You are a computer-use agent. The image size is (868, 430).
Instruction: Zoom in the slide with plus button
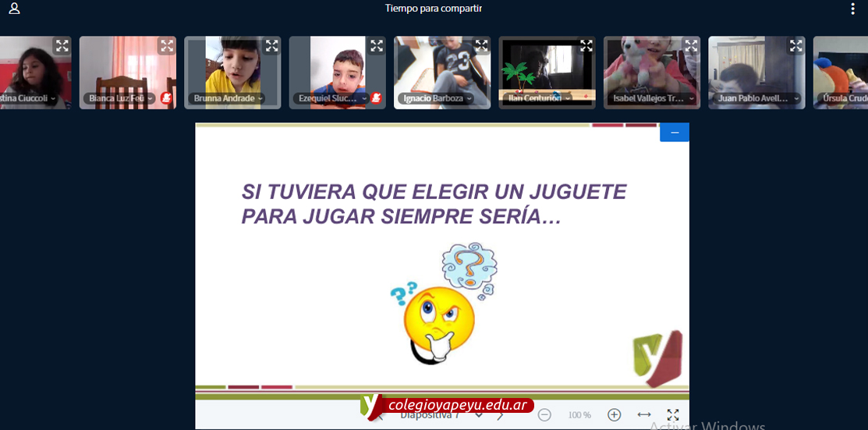pyautogui.click(x=614, y=415)
